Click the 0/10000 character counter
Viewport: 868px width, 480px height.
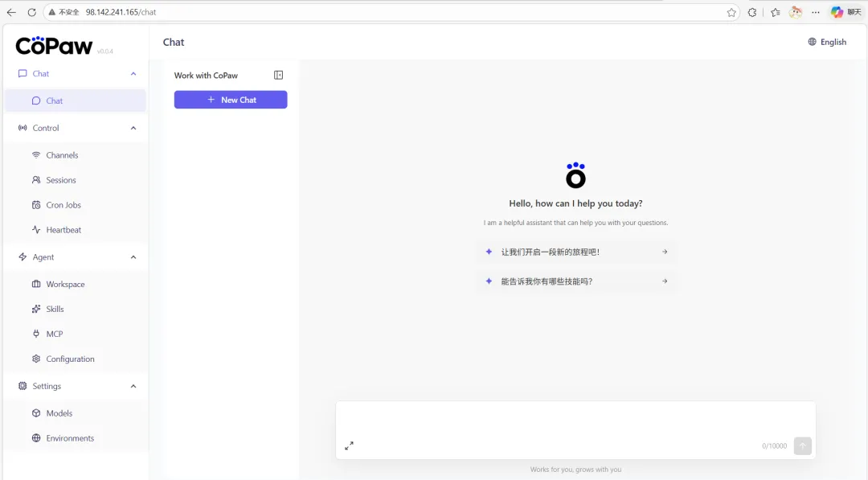[775, 446]
